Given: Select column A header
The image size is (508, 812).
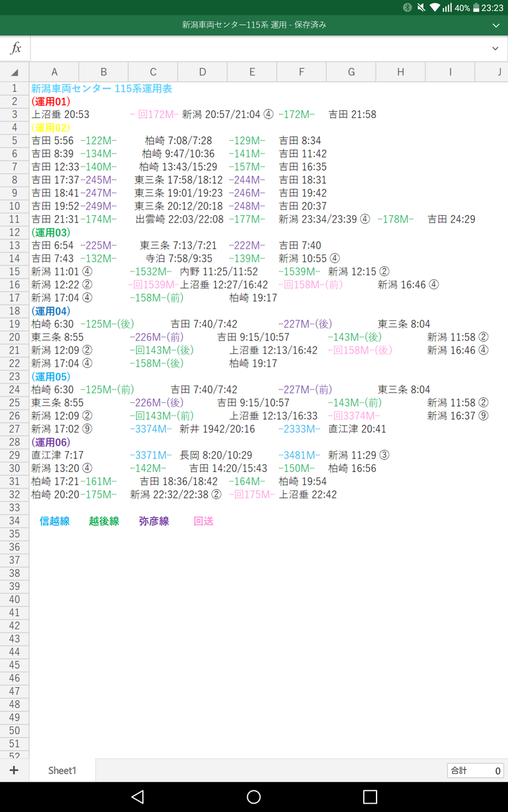Looking at the screenshot, I should click(54, 72).
